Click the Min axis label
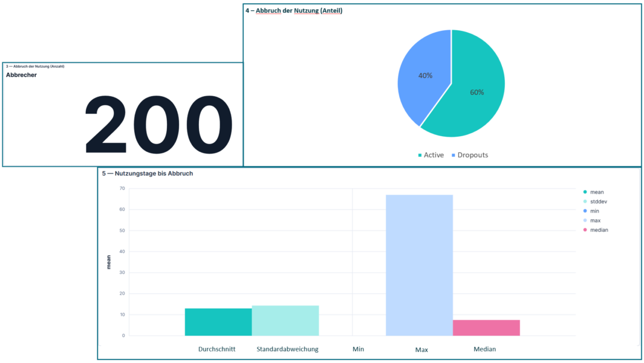The image size is (644, 363). click(x=358, y=349)
